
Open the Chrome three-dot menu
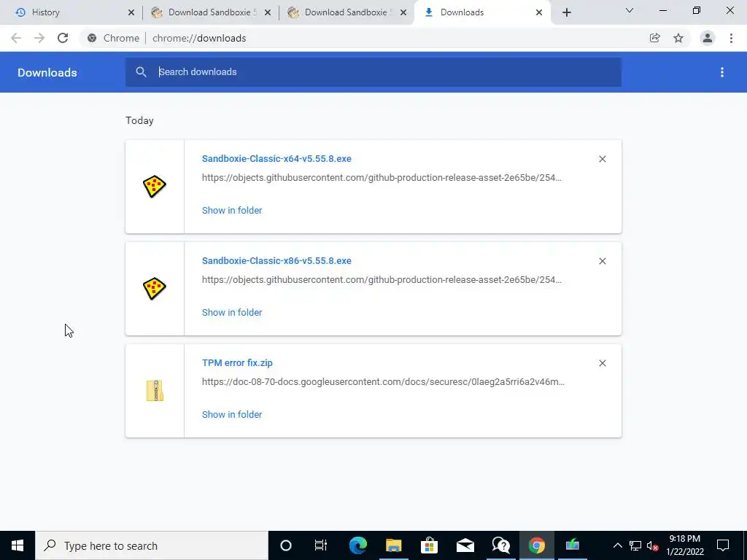pyautogui.click(x=731, y=38)
